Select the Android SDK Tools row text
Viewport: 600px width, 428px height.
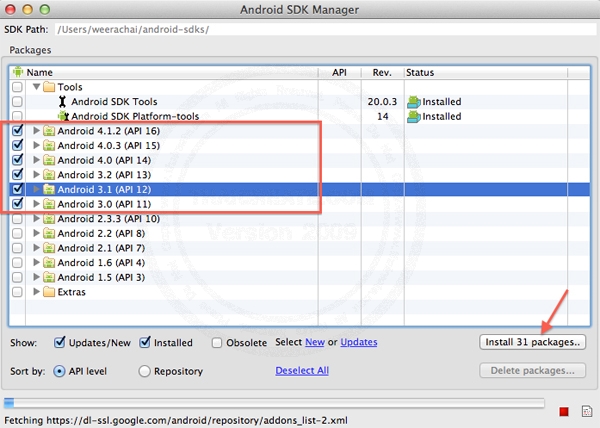click(114, 102)
